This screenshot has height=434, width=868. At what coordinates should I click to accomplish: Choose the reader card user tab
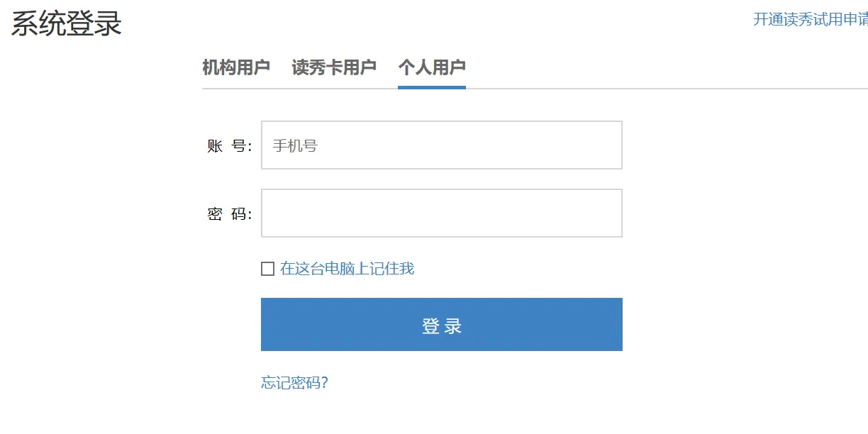334,66
